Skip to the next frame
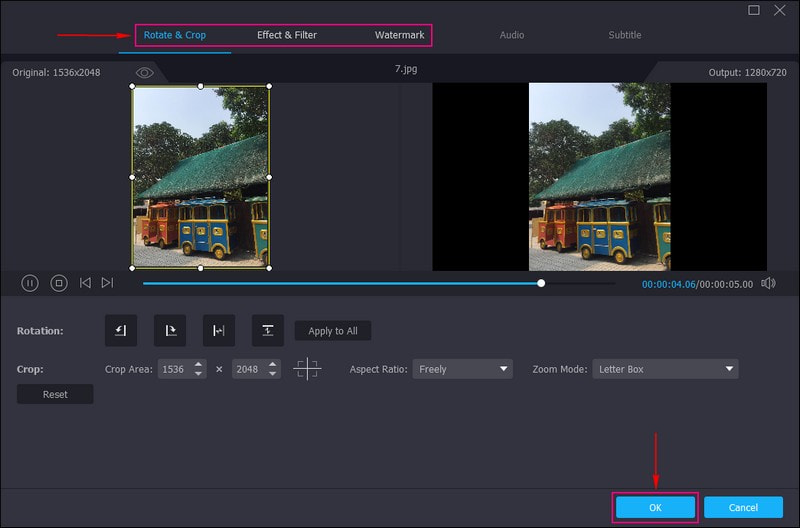 (x=107, y=283)
